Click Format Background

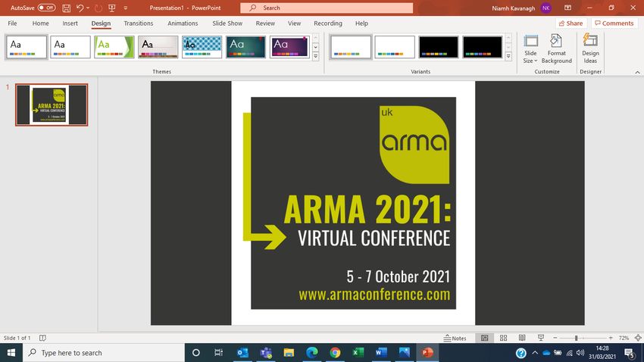(557, 48)
